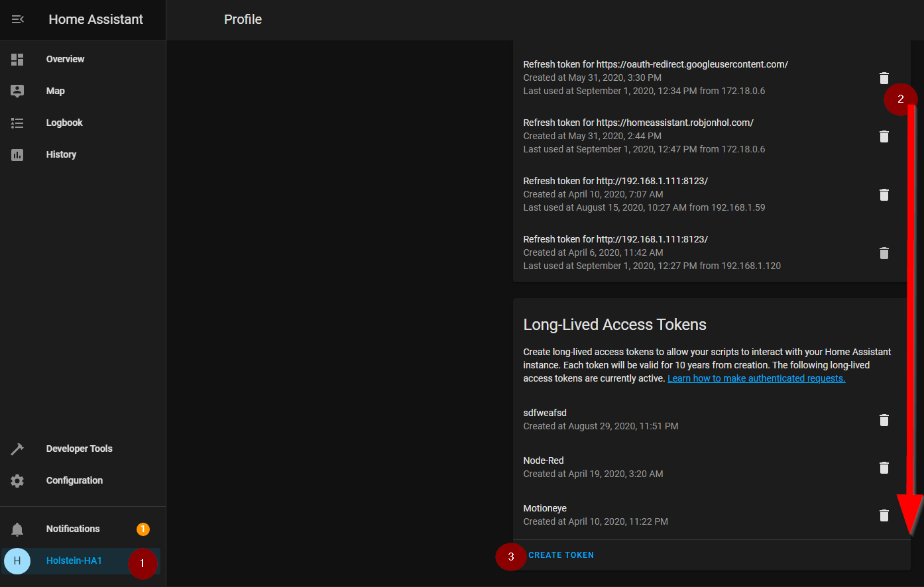The image size is (924, 587).
Task: Click 'Last used' line from 192.168.1.120
Action: coord(652,266)
